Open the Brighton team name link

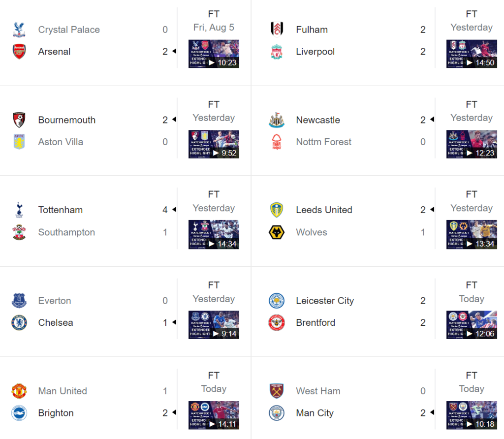pos(56,413)
